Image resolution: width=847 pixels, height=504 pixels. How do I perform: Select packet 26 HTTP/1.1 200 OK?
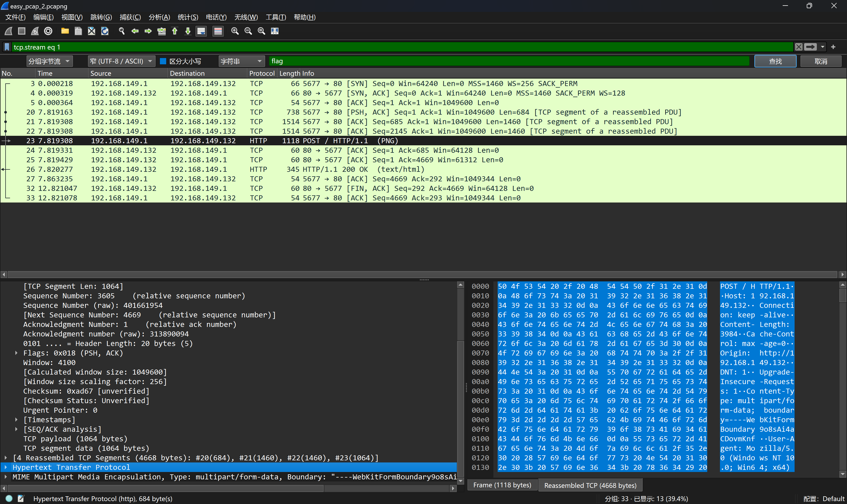pyautogui.click(x=423, y=169)
